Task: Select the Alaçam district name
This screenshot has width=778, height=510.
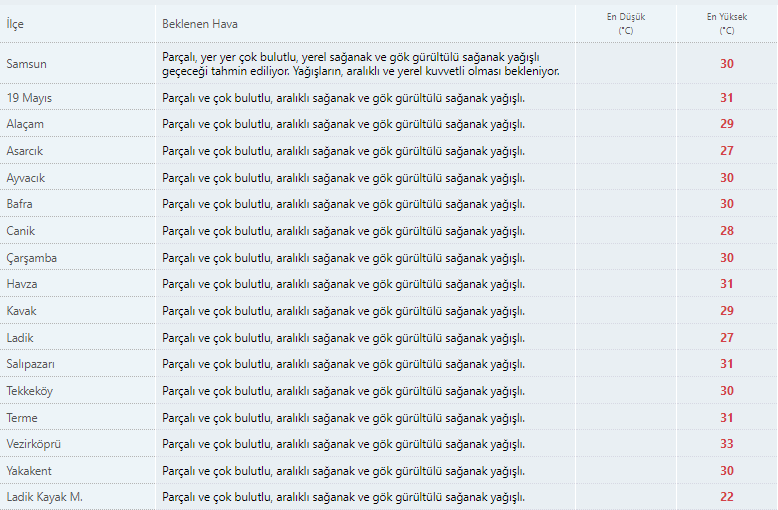Action: point(25,124)
